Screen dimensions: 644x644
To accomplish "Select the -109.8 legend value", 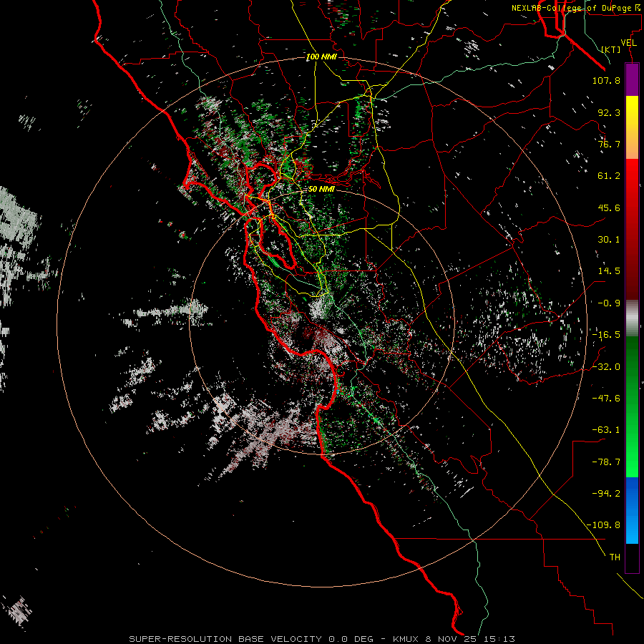I will pos(603,525).
